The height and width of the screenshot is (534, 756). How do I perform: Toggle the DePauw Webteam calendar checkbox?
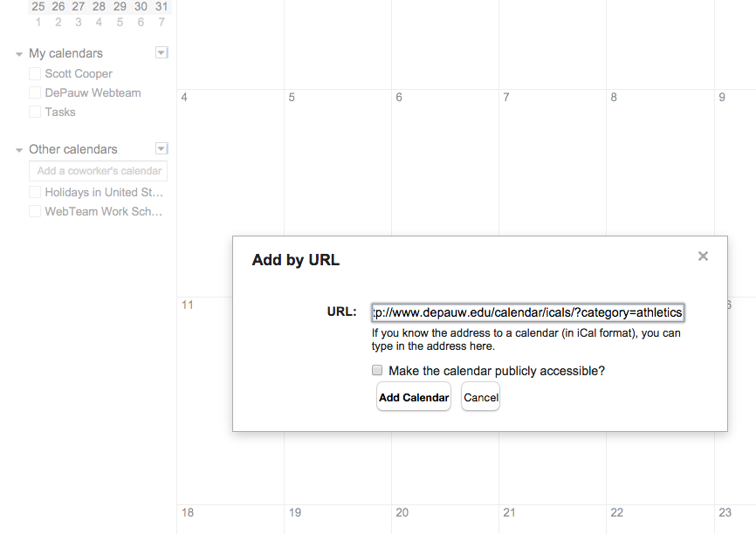35,92
